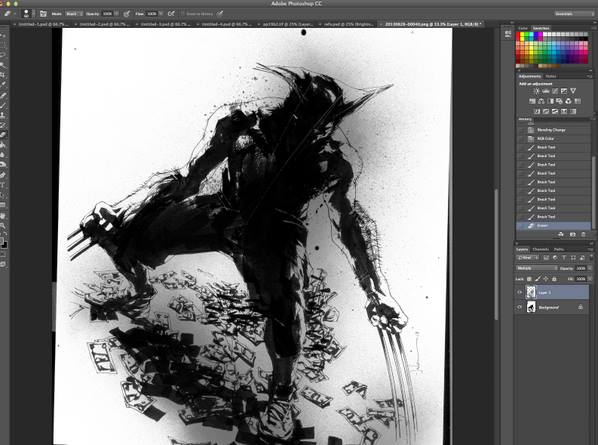
Task: Open the eraser Mode dropdown
Action: point(74,14)
